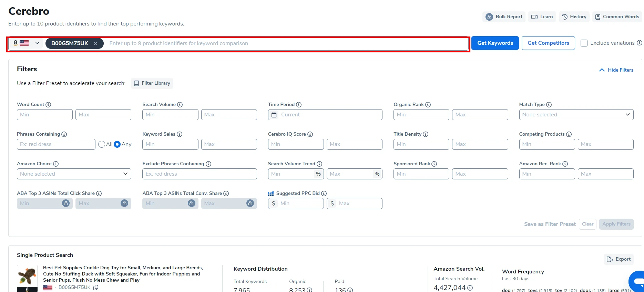Click the Search Volume Max field

point(229,115)
